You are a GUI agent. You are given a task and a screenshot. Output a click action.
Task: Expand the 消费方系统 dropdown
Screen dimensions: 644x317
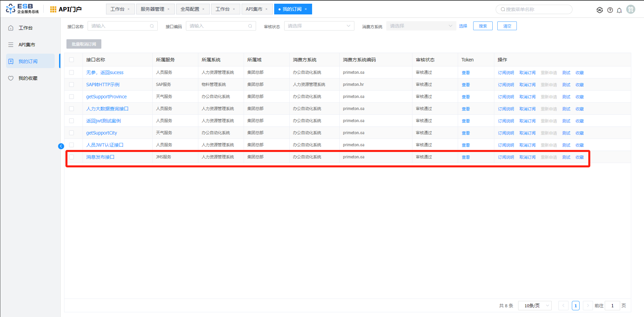421,26
